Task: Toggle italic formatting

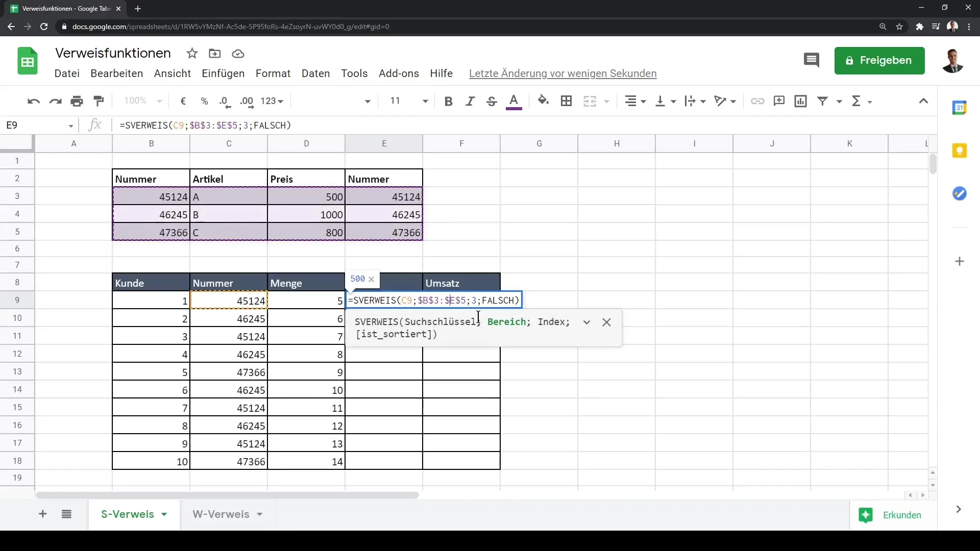Action: (x=470, y=101)
